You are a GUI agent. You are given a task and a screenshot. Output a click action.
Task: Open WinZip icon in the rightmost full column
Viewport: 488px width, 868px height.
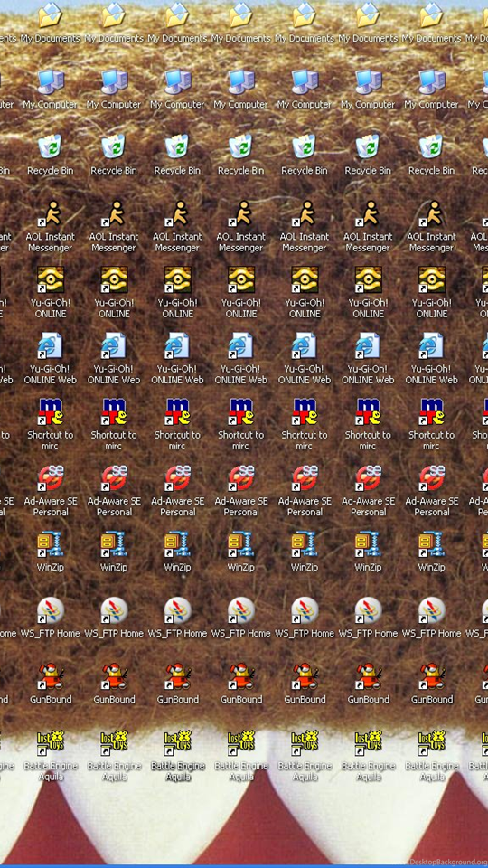[432, 543]
